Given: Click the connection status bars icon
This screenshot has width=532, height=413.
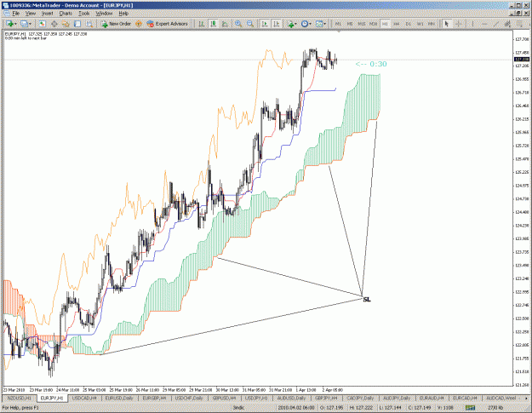Looking at the screenshot, I should 470,408.
